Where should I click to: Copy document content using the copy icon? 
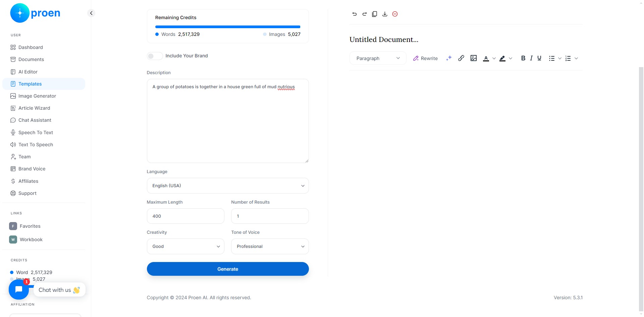(x=375, y=14)
